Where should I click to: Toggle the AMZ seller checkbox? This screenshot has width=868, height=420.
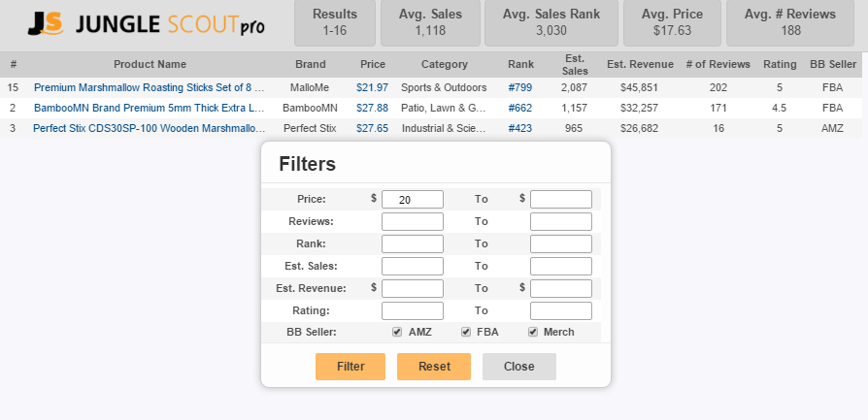397,332
